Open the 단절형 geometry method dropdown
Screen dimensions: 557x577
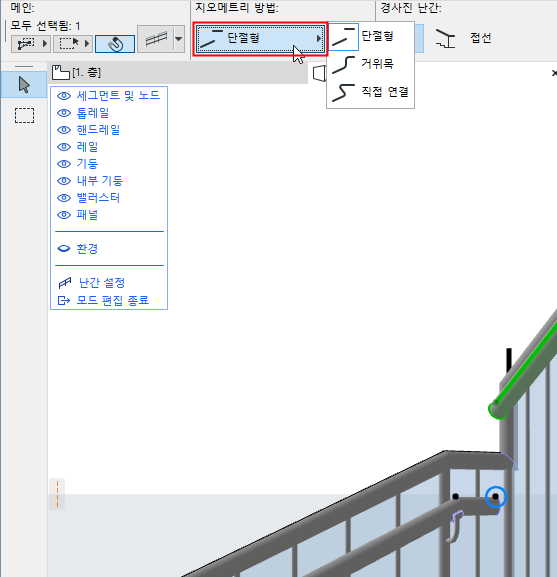260,39
